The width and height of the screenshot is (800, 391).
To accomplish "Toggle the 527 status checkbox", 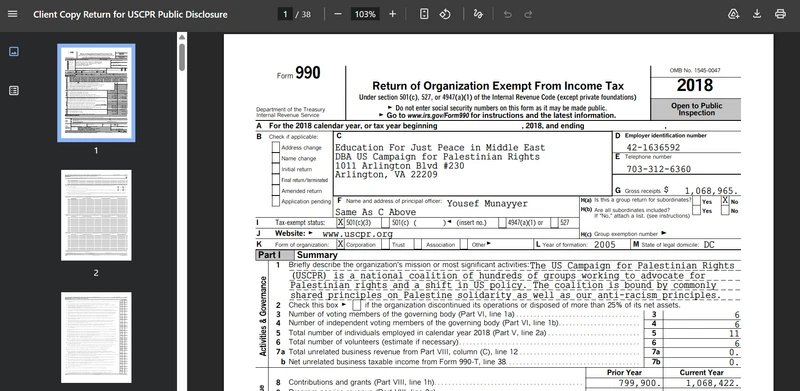I will point(555,223).
